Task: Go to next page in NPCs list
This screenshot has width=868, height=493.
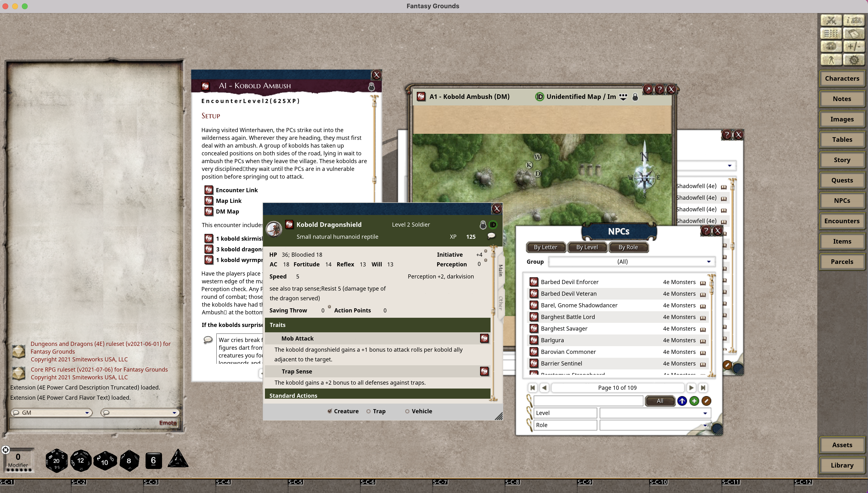Action: pos(691,388)
